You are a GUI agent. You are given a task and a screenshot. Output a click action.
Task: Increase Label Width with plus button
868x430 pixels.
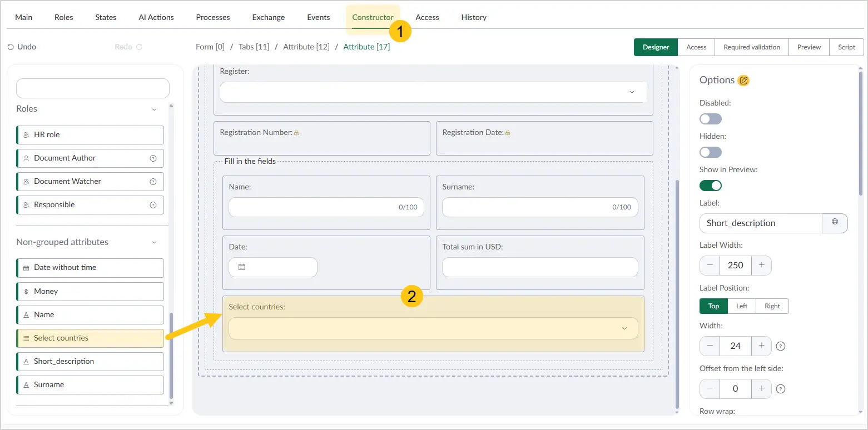point(761,266)
